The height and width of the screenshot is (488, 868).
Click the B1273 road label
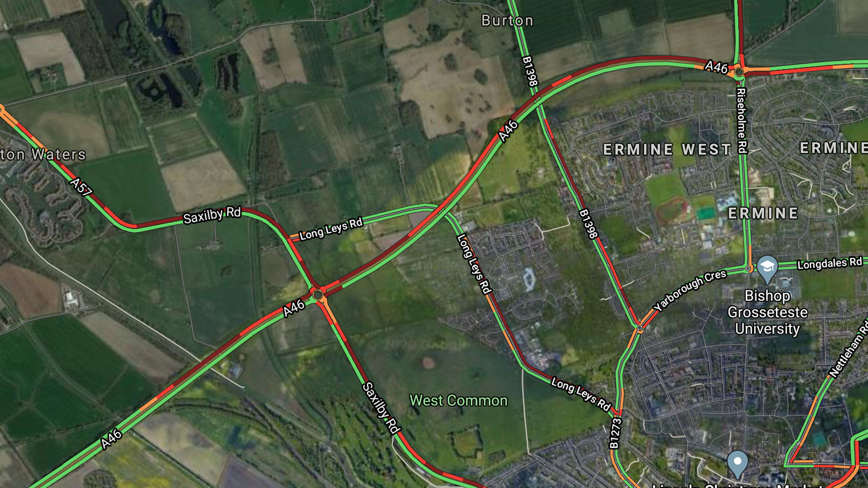(x=616, y=434)
